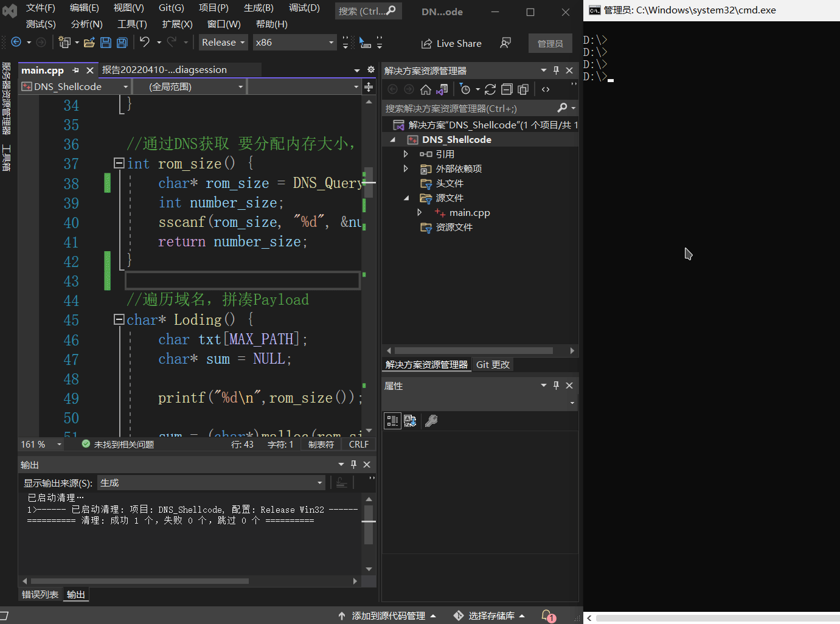This screenshot has width=840, height=624.
Task: Undo the last edit
Action: point(144,42)
